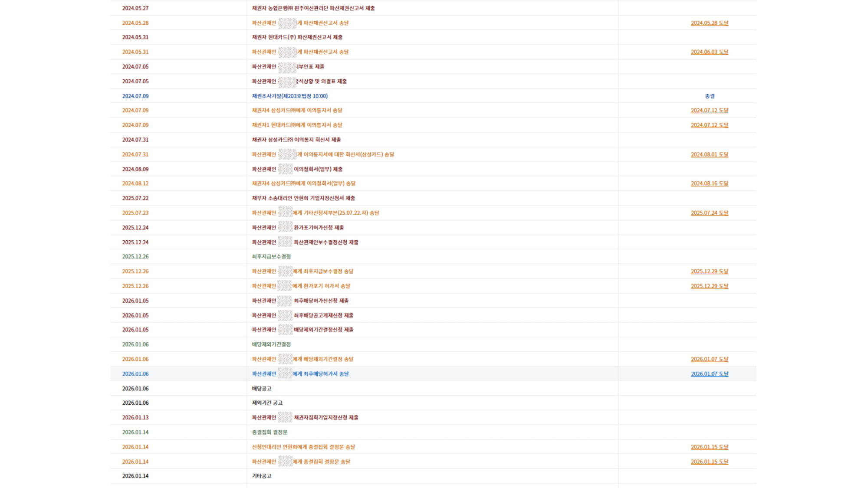Select '채권자 농협은행㈜ 원주여신관리단 파산채권신고서 제출' entry
This screenshot has height=488, width=868.
[313, 8]
